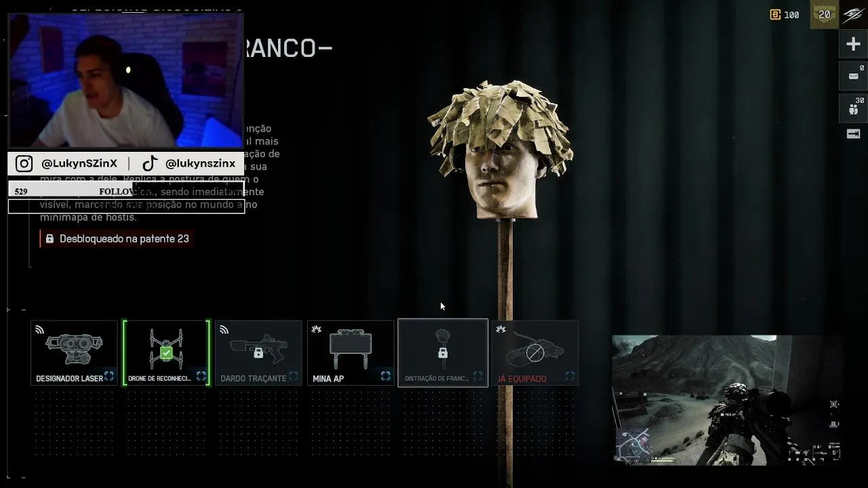Screen dimensions: 868x488
Task: Click the Já Equipado vehicle gadget card
Action: coord(535,352)
